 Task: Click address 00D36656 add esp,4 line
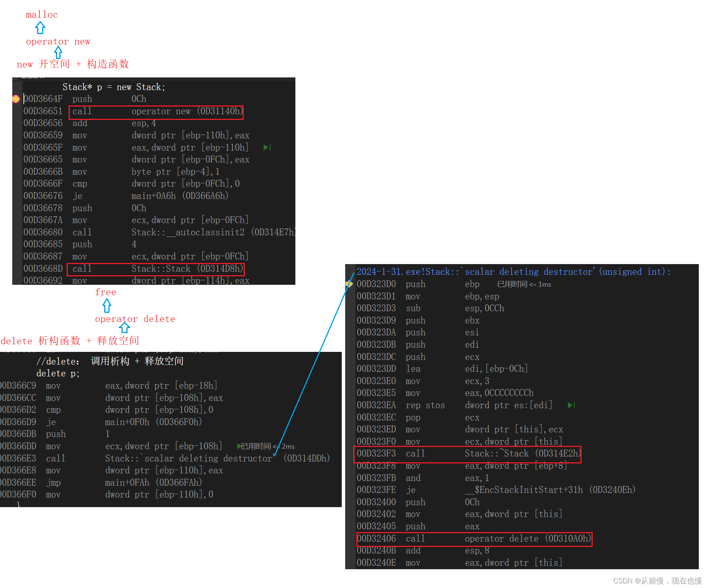click(x=90, y=123)
